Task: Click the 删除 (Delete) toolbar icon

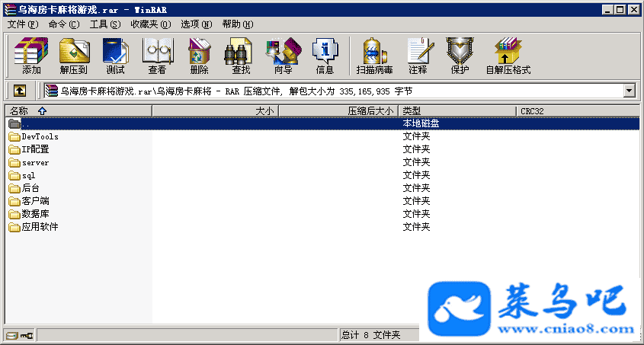Action: click(199, 56)
